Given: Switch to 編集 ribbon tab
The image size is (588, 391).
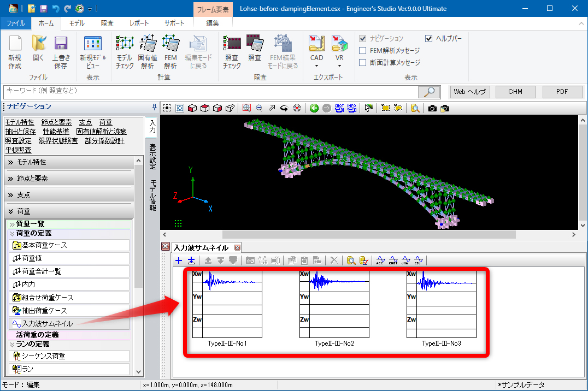Looking at the screenshot, I should (213, 23).
